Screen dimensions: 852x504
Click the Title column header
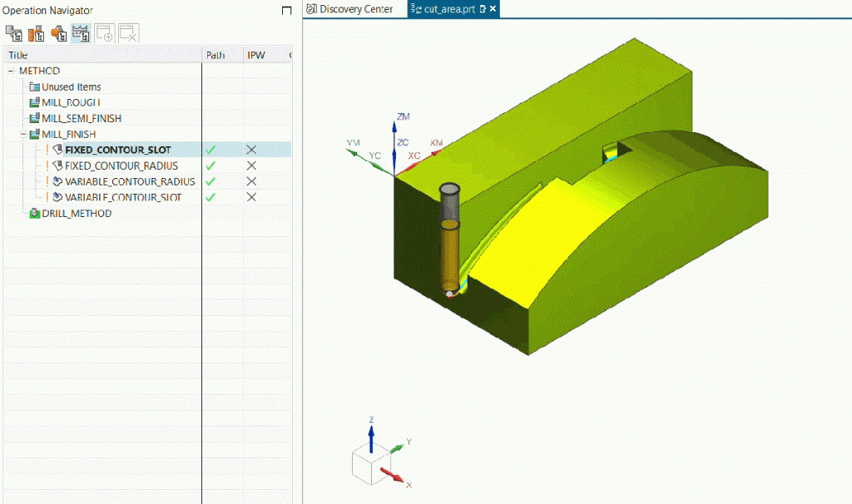[17, 55]
